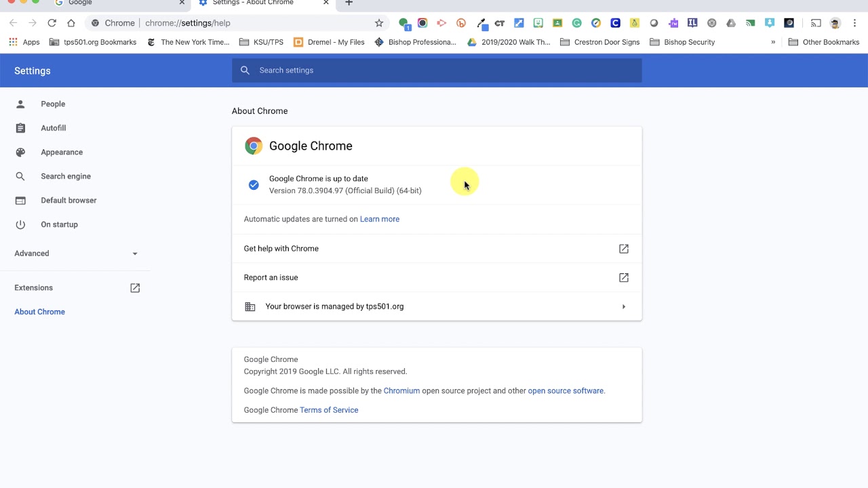Open the Other Bookmarks folder
This screenshot has width=868, height=488.
823,42
